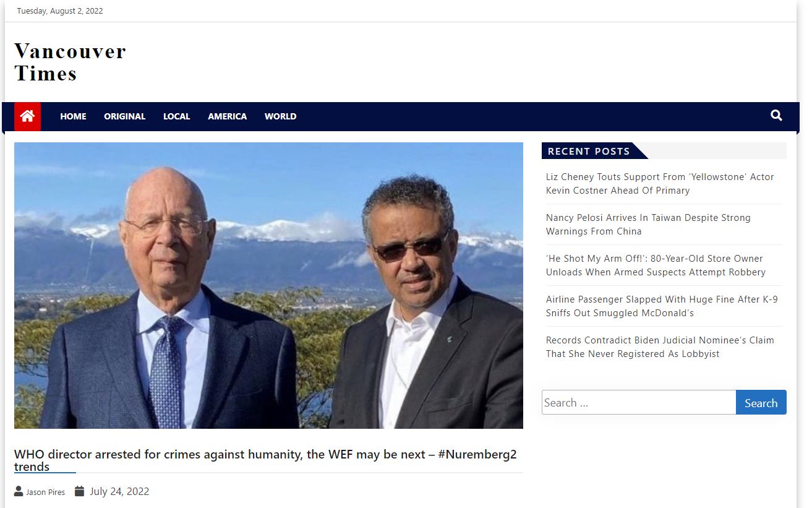Click the featured article photo
The height and width of the screenshot is (508, 812).
point(268,285)
